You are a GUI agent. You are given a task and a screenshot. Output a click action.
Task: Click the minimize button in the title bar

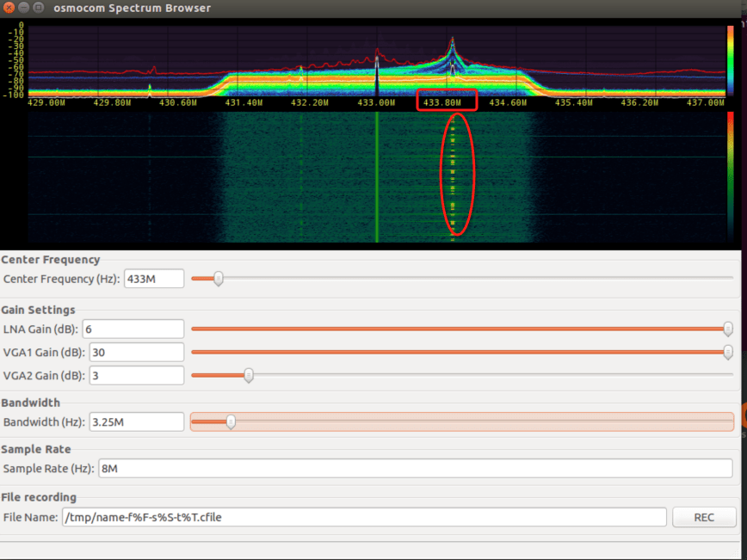tap(23, 8)
